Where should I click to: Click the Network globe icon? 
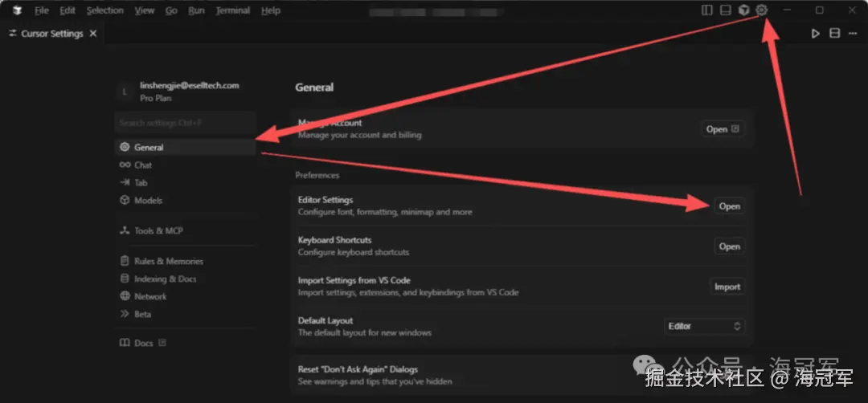click(125, 296)
